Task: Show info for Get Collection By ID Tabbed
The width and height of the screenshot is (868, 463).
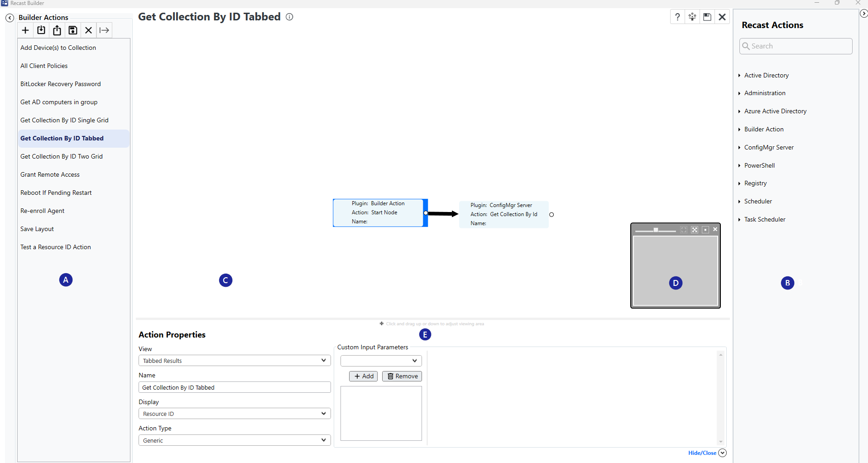Action: point(289,17)
